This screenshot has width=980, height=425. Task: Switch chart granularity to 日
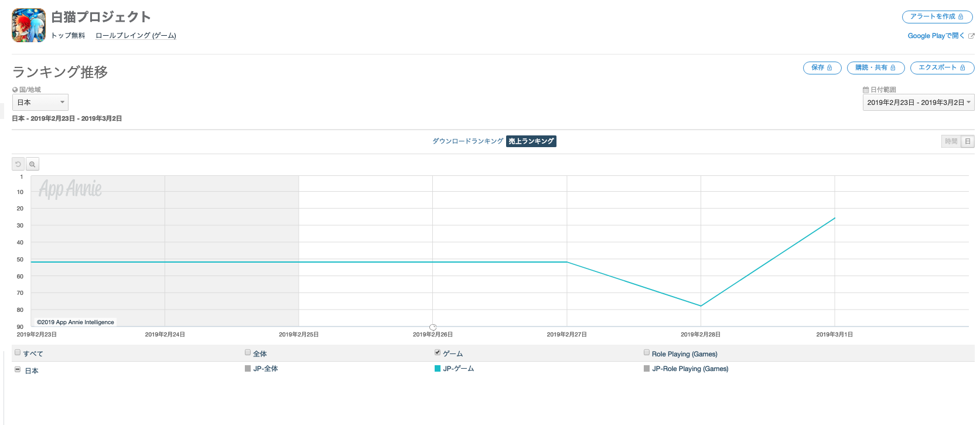pos(968,141)
